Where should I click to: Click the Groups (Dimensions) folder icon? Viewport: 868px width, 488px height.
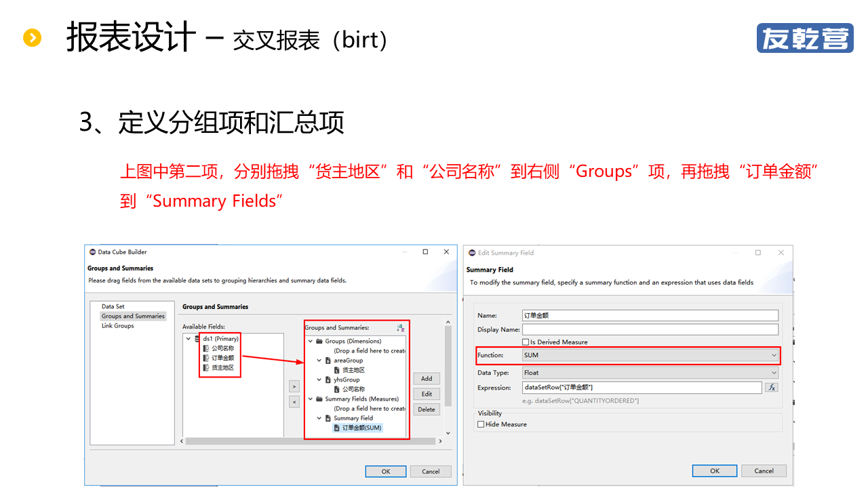tap(319, 341)
